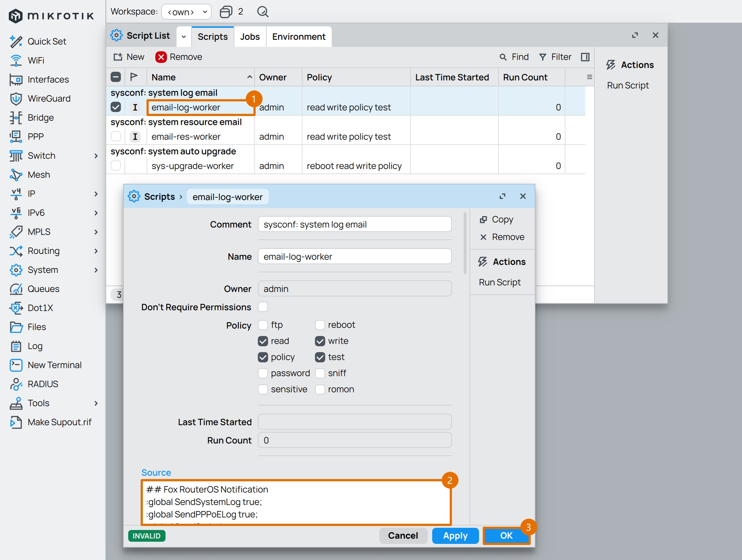Switch to the Jobs tab
This screenshot has width=742, height=560.
tap(250, 37)
